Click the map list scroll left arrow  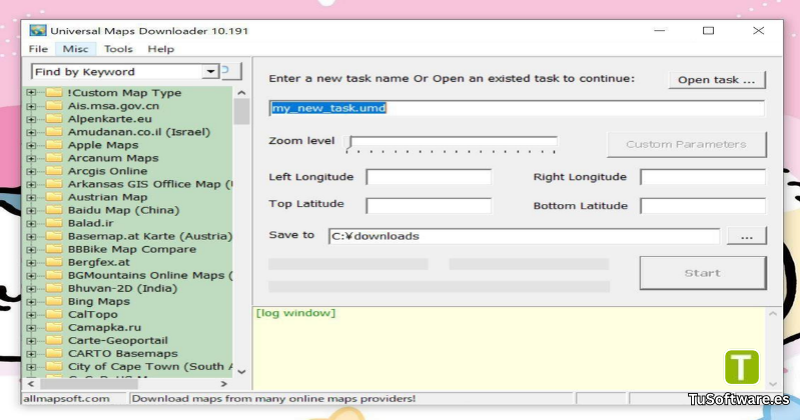point(31,383)
